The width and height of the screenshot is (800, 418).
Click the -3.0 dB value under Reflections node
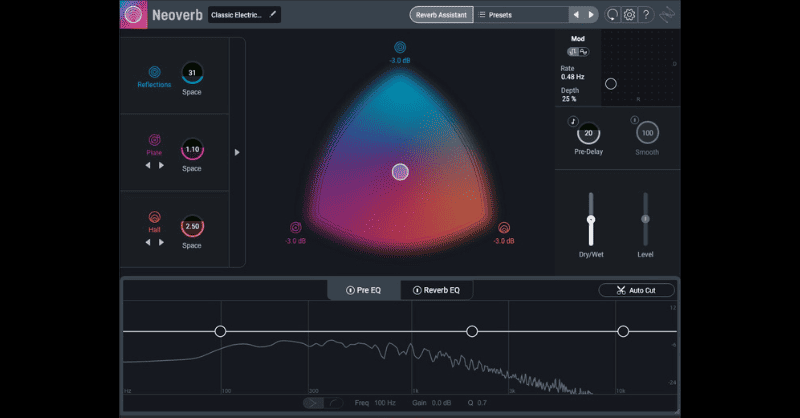pos(400,60)
